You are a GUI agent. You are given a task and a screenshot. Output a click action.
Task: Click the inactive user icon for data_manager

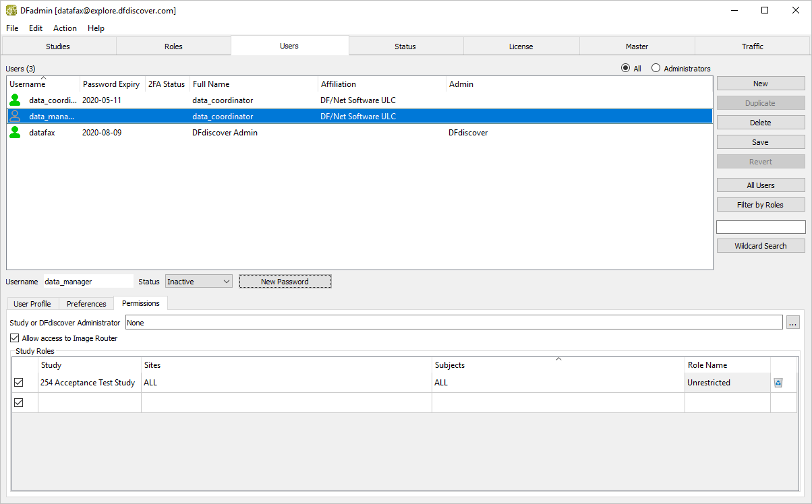(x=15, y=117)
